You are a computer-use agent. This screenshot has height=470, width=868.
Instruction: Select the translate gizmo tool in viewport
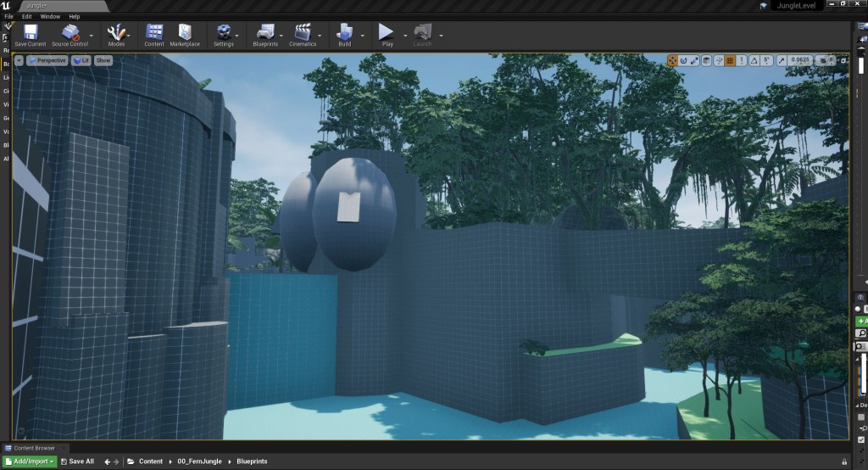[x=673, y=61]
